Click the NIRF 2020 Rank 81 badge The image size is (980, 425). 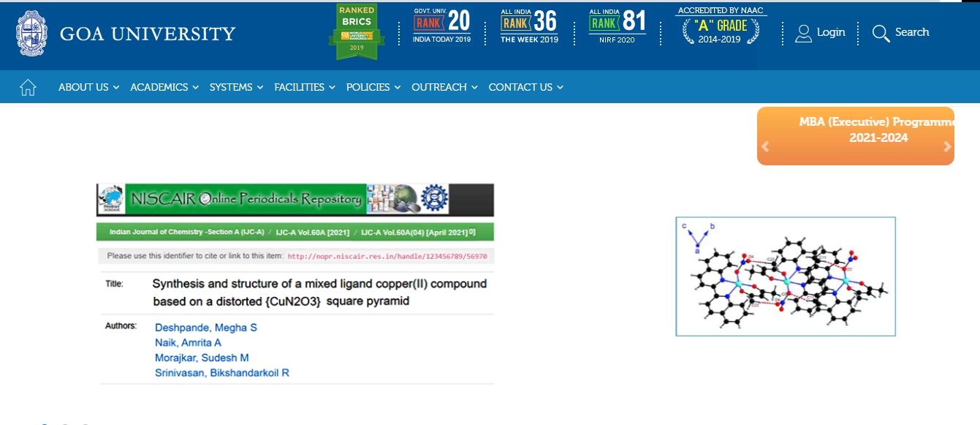click(618, 26)
